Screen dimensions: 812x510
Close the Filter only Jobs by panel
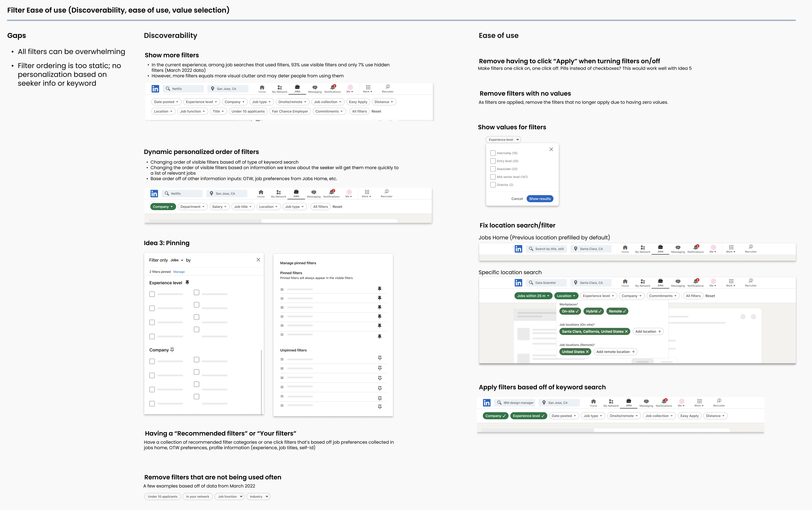coord(258,260)
